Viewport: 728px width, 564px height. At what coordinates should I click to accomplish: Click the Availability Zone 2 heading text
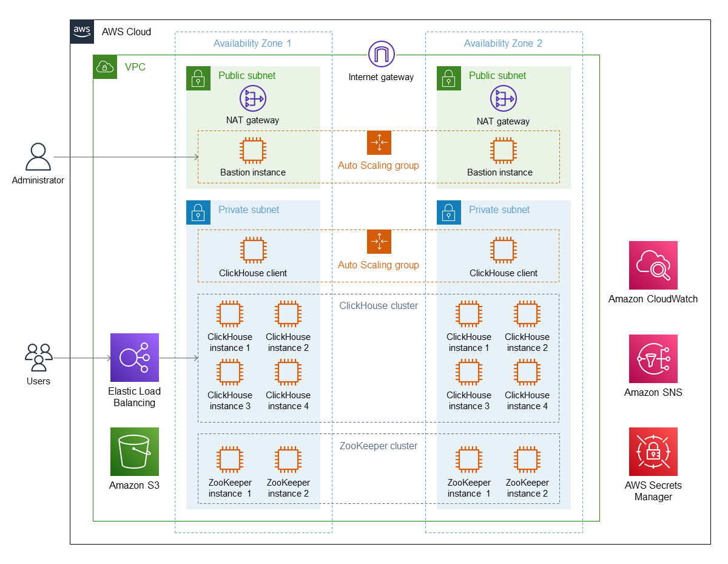click(503, 44)
